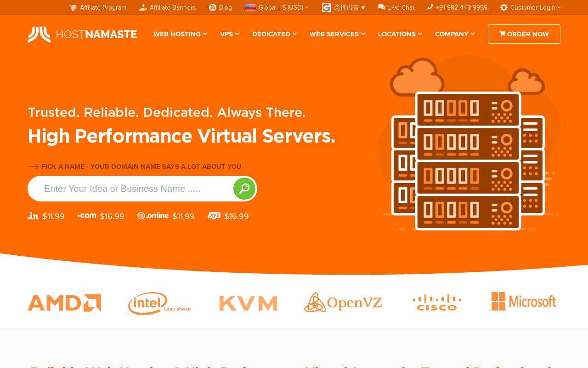This screenshot has height=368, width=588.
Task: Open the Google language selector dropdown
Action: tap(344, 7)
